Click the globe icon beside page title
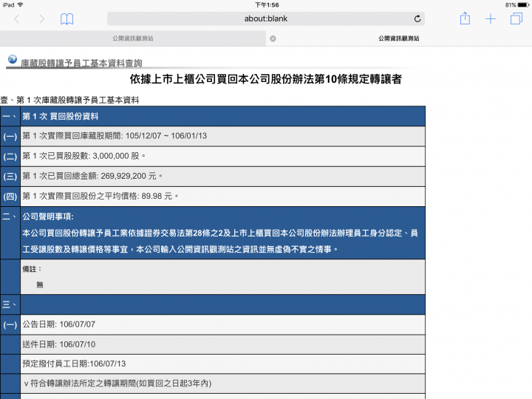This screenshot has height=399, width=532. pos(13,59)
